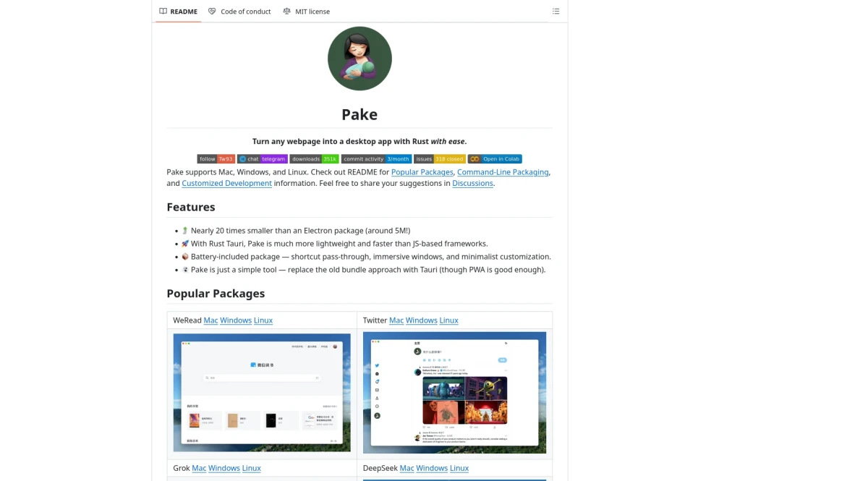Select the MIT license tab
The image size is (868, 481).
(x=306, y=12)
